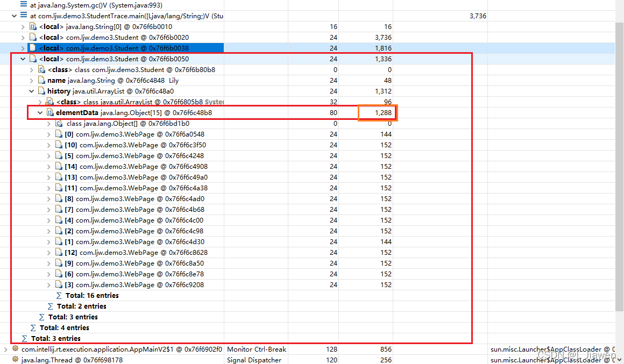Click object icon of WebPage [13]

point(59,177)
